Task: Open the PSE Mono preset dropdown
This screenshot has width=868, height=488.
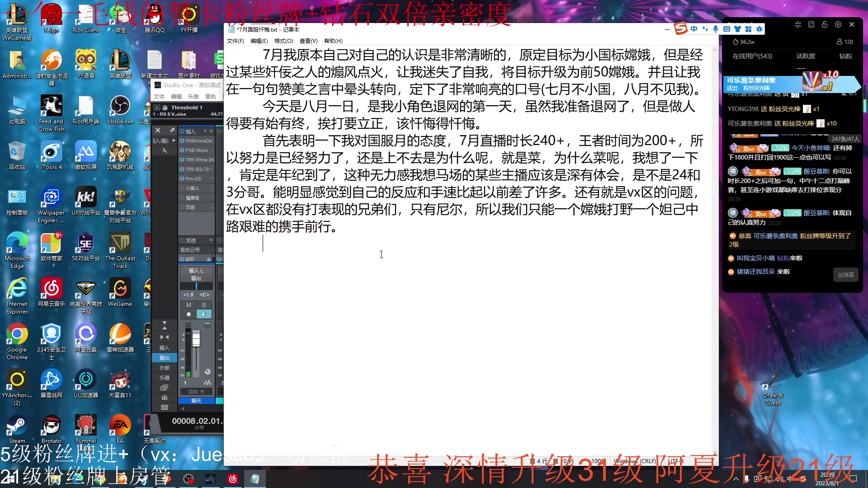Action: [211, 150]
